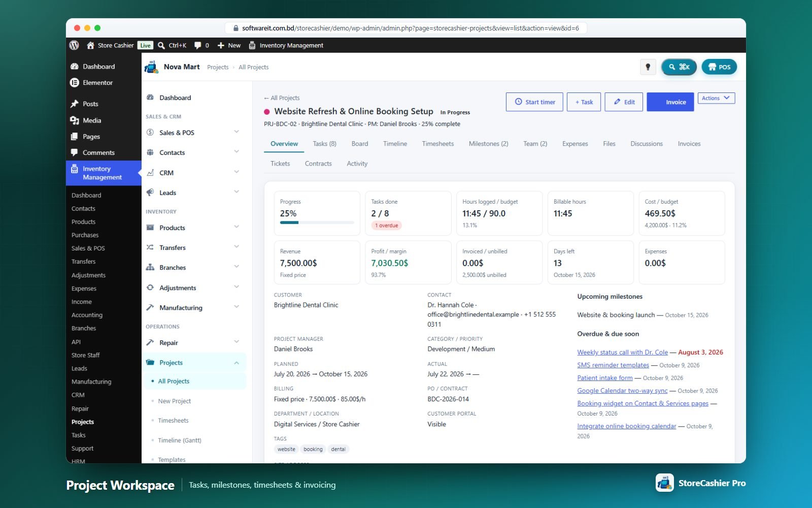Click the WordPress logo icon
Viewport: 812px width, 508px height.
point(74,45)
